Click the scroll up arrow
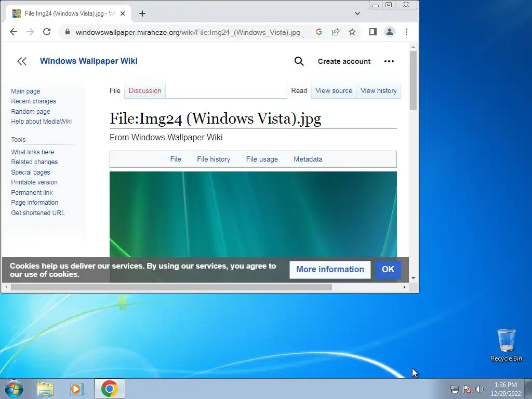 (x=413, y=47)
